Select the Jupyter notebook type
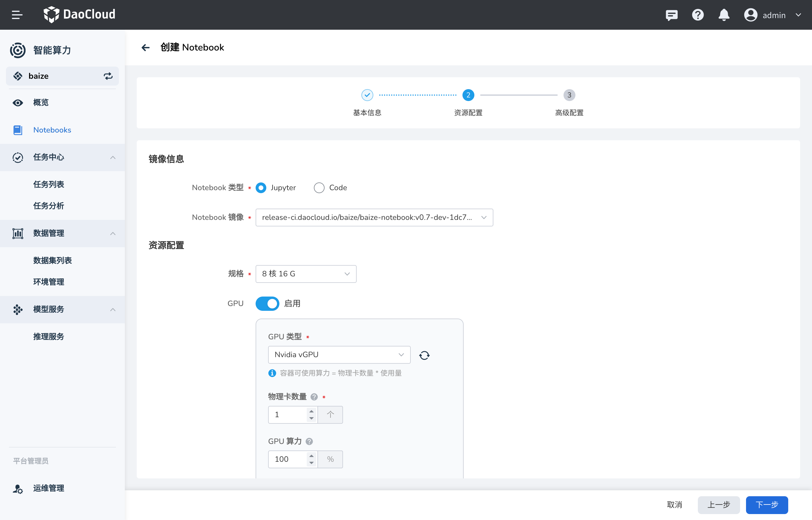 (261, 188)
